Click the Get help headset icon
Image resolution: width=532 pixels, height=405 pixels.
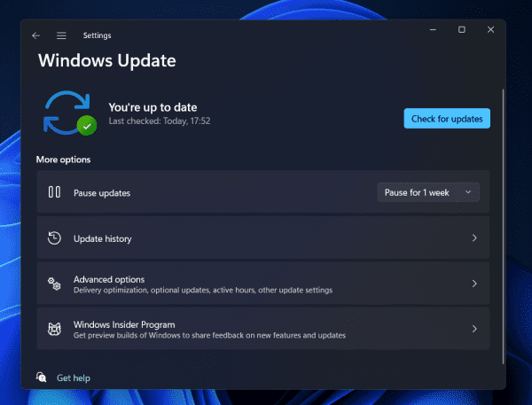tap(42, 378)
